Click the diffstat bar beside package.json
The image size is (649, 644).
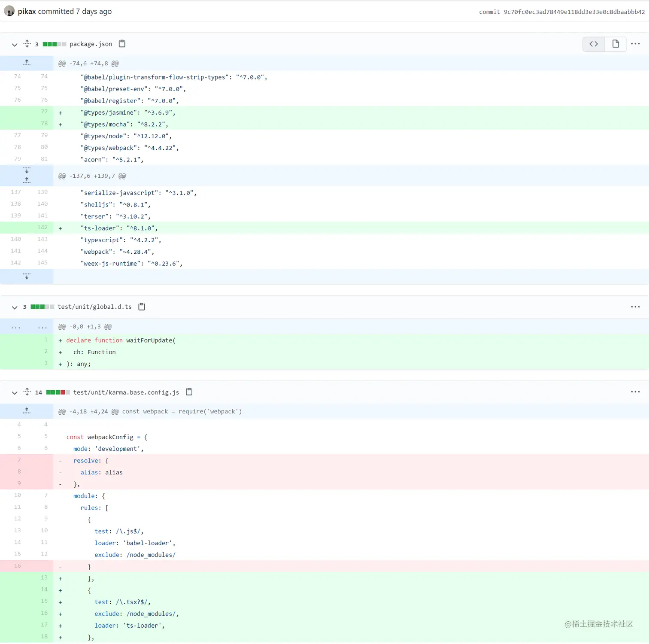click(55, 44)
